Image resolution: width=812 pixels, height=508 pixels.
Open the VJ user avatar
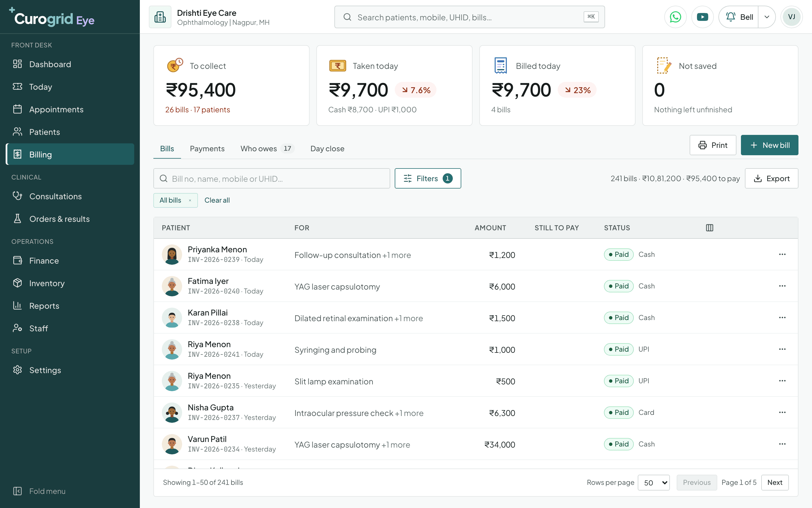[x=791, y=17]
